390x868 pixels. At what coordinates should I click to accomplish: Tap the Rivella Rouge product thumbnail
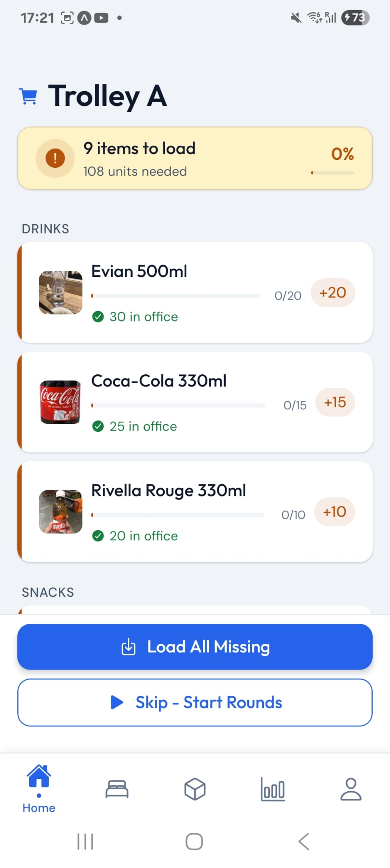tap(61, 512)
